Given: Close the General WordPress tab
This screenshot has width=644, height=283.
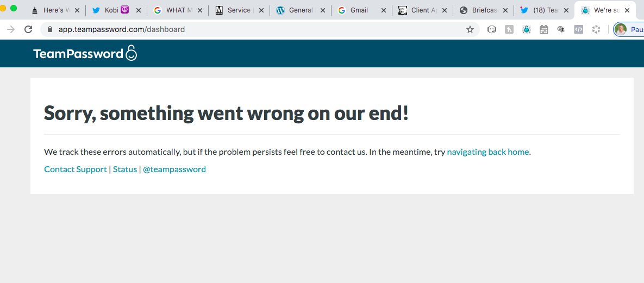Looking at the screenshot, I should tap(322, 10).
